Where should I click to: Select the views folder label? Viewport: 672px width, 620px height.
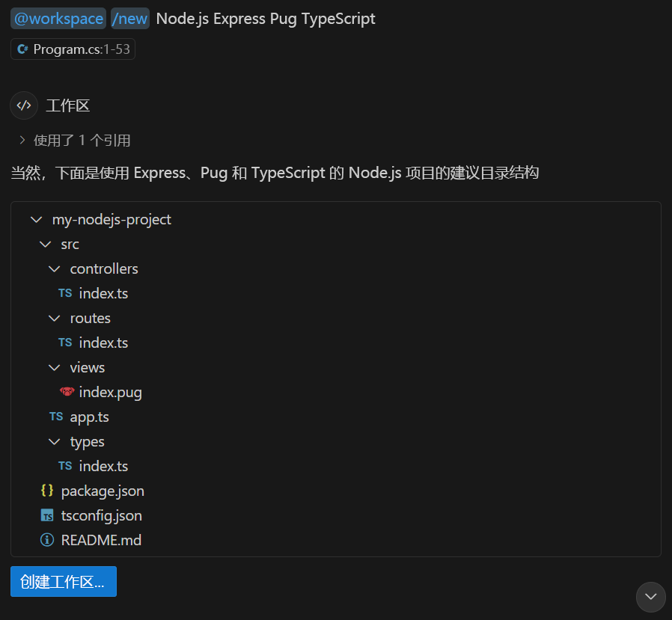[x=87, y=367]
